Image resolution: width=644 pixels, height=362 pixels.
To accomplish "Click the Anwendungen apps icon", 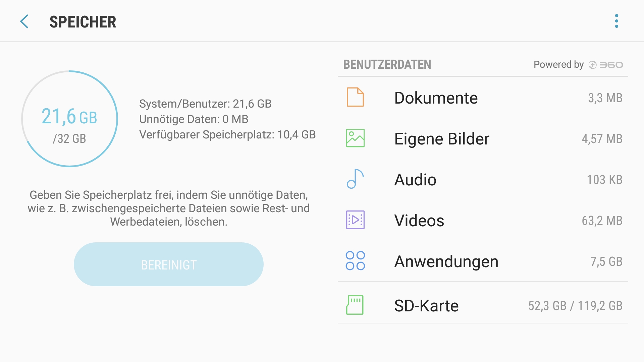I will point(355,261).
